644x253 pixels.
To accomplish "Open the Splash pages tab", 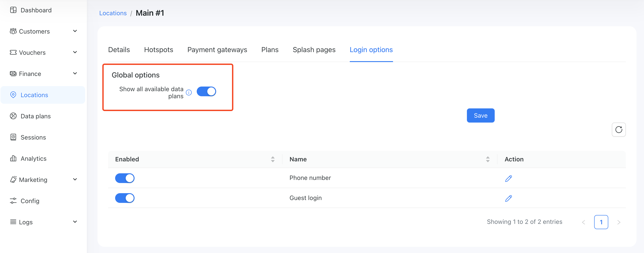I will [314, 50].
